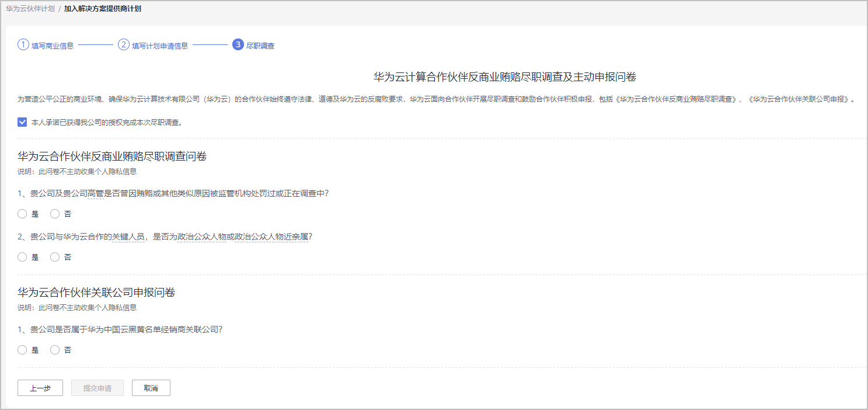The image size is (868, 410).
Task: Click the 提交申请 button
Action: (x=97, y=388)
